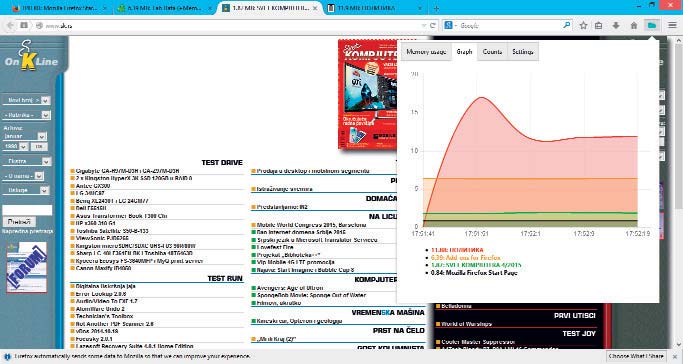Open the Firefox hamburger menu
683x364 pixels.
pyautogui.click(x=673, y=26)
